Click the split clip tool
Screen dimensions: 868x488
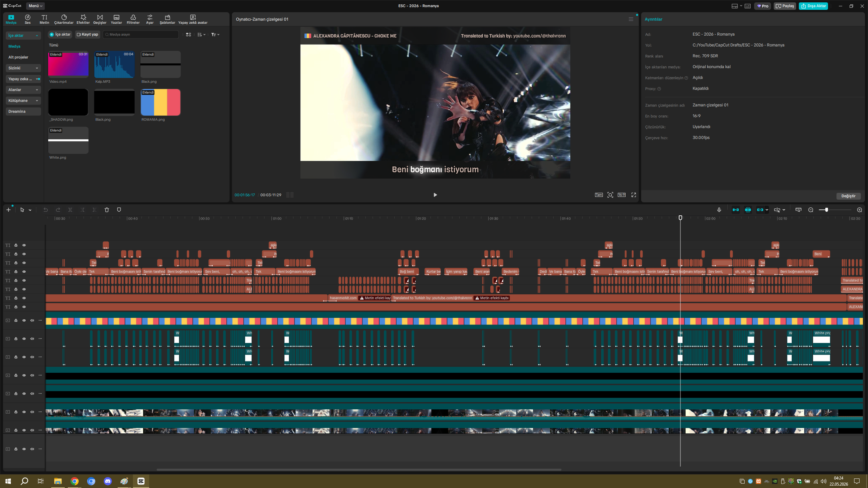(70, 210)
